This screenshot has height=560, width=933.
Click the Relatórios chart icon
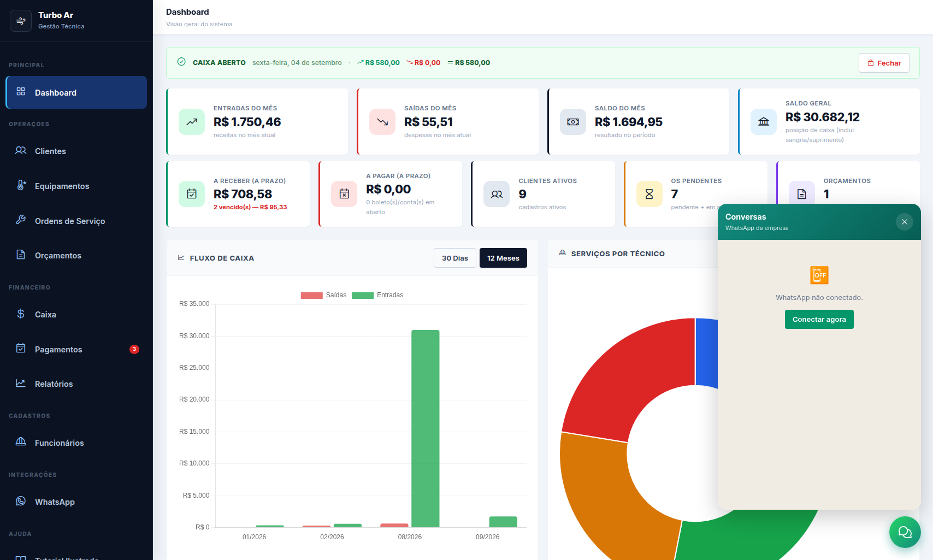pos(21,384)
